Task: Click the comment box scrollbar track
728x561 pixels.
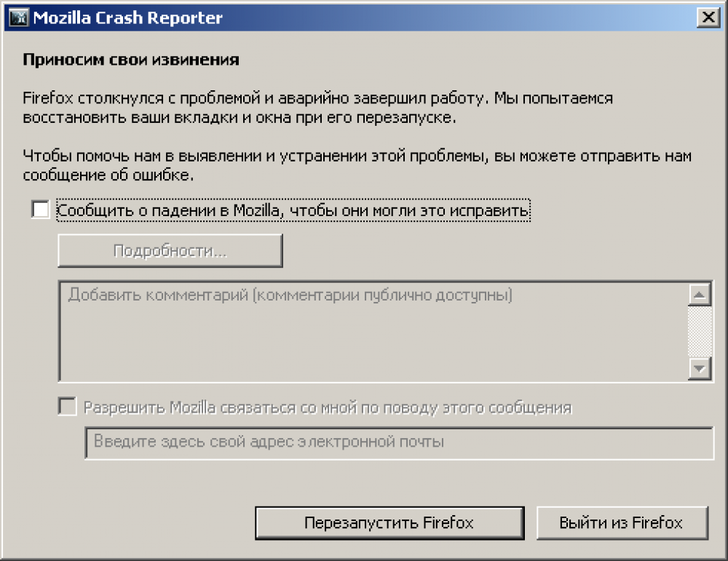Action: [700, 331]
